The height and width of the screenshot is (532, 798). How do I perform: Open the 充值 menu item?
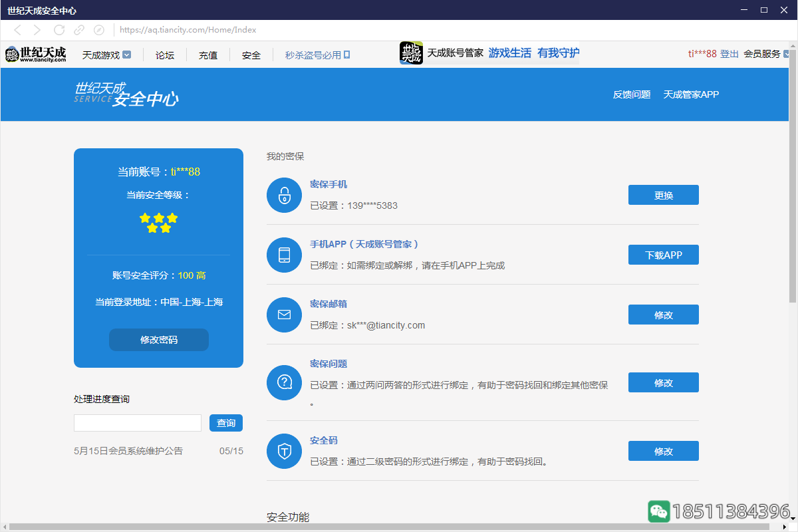tap(207, 55)
